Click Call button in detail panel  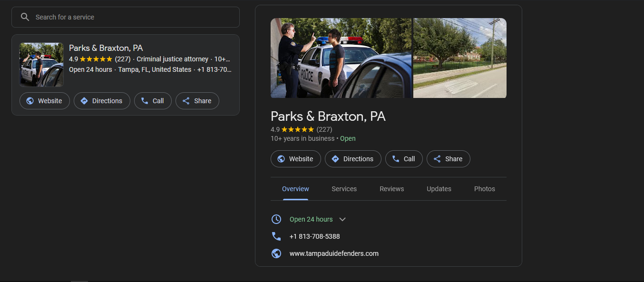tap(404, 159)
